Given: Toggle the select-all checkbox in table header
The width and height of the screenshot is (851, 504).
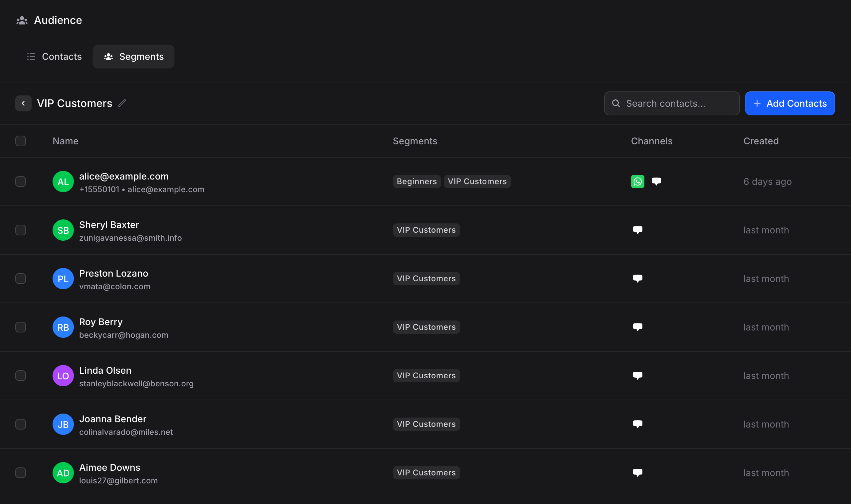Looking at the screenshot, I should pyautogui.click(x=21, y=141).
